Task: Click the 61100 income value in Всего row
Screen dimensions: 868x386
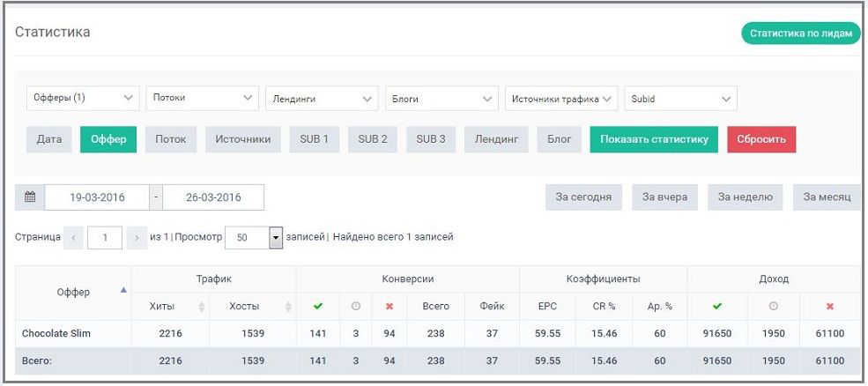Action: point(830,361)
